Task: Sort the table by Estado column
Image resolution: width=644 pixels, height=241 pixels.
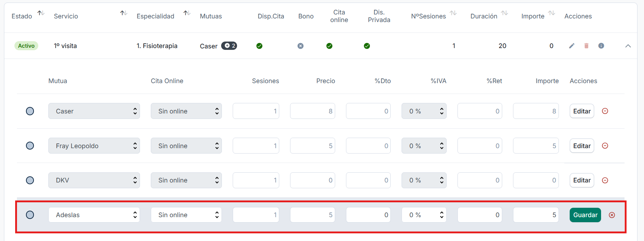Action: (x=41, y=13)
